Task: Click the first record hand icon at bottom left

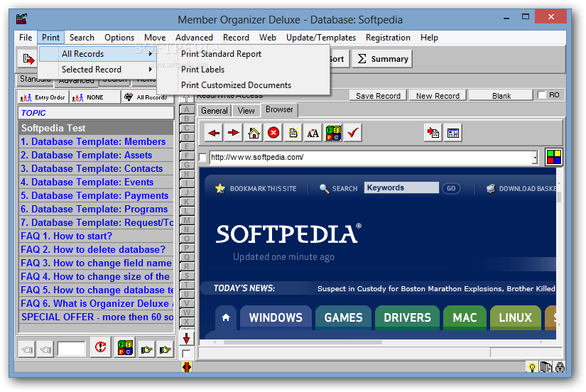Action: tap(27, 350)
